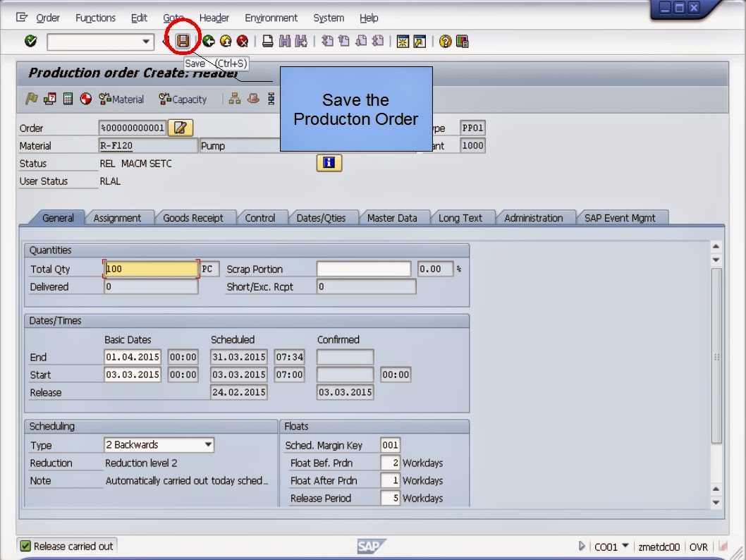The image size is (746, 560).
Task: Open the Header menu
Action: (214, 18)
